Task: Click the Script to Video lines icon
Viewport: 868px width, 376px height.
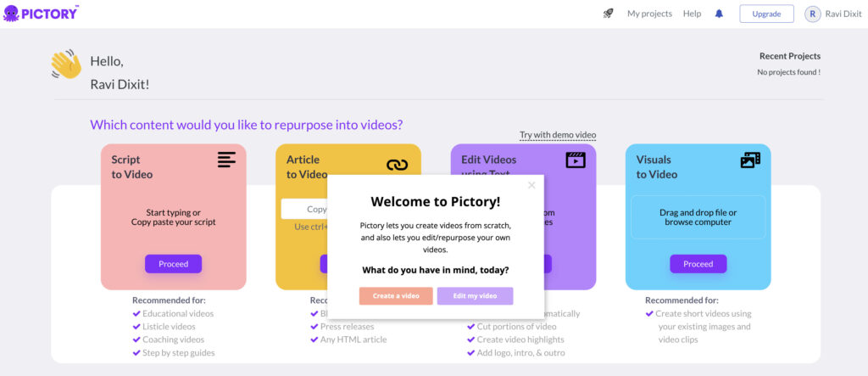Action: (x=226, y=160)
